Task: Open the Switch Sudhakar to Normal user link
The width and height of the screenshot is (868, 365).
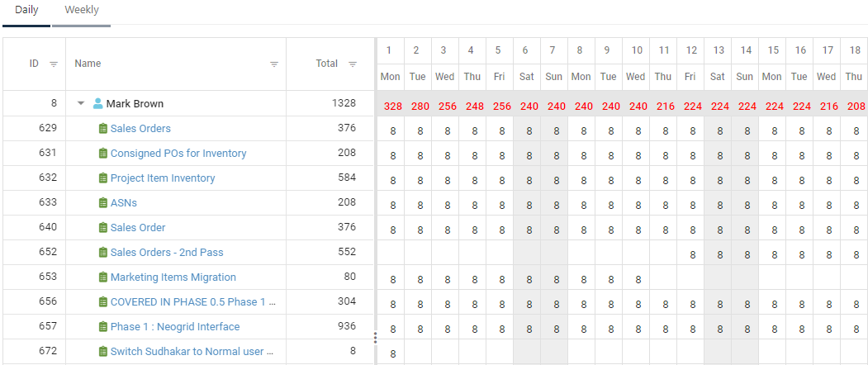Action: tap(192, 352)
